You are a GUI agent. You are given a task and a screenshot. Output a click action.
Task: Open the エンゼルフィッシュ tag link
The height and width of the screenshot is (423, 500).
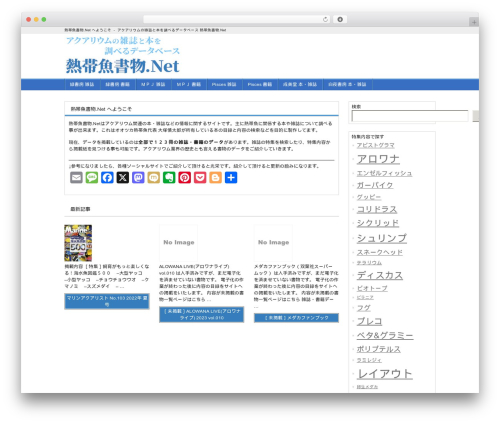384,173
